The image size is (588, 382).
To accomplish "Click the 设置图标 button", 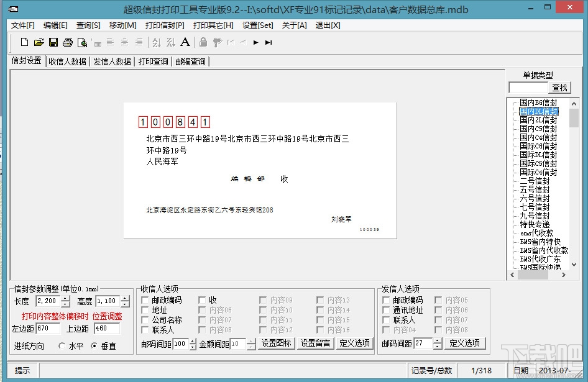I will [x=277, y=343].
